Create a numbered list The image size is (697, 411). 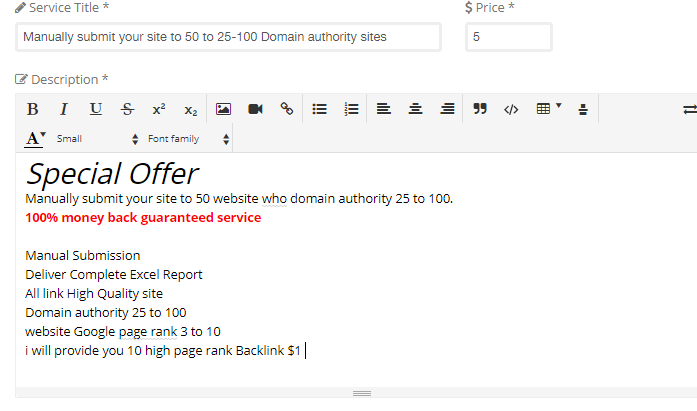click(x=351, y=109)
